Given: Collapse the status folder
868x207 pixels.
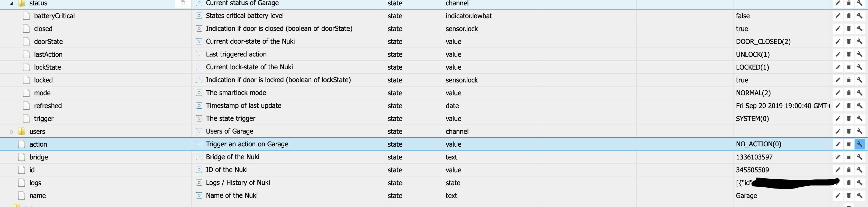Looking at the screenshot, I should pyautogui.click(x=12, y=3).
